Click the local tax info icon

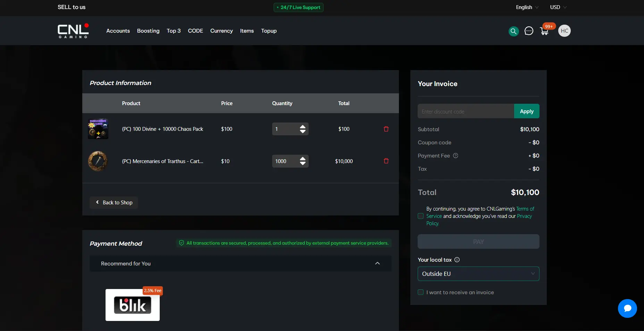tap(457, 260)
